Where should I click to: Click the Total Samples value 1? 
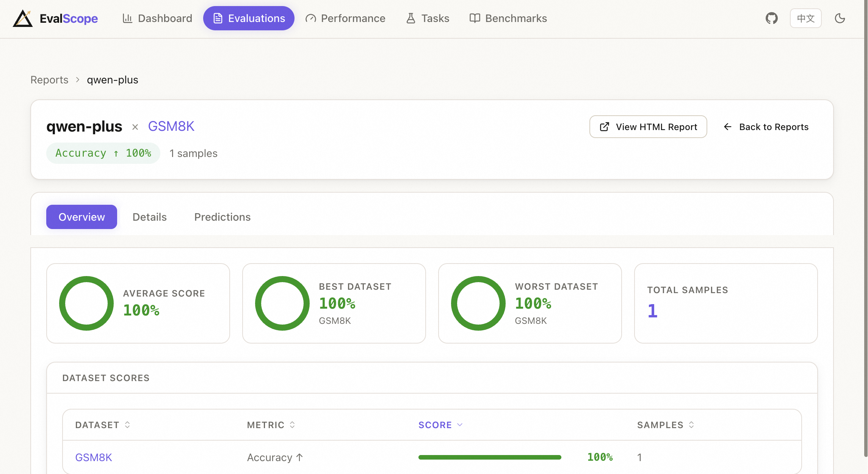point(652,311)
